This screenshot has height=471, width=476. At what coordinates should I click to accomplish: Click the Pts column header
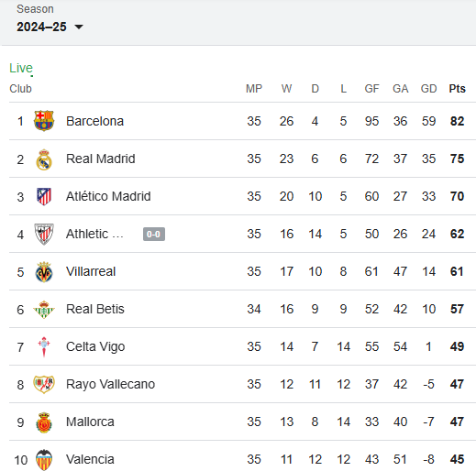coord(457,89)
